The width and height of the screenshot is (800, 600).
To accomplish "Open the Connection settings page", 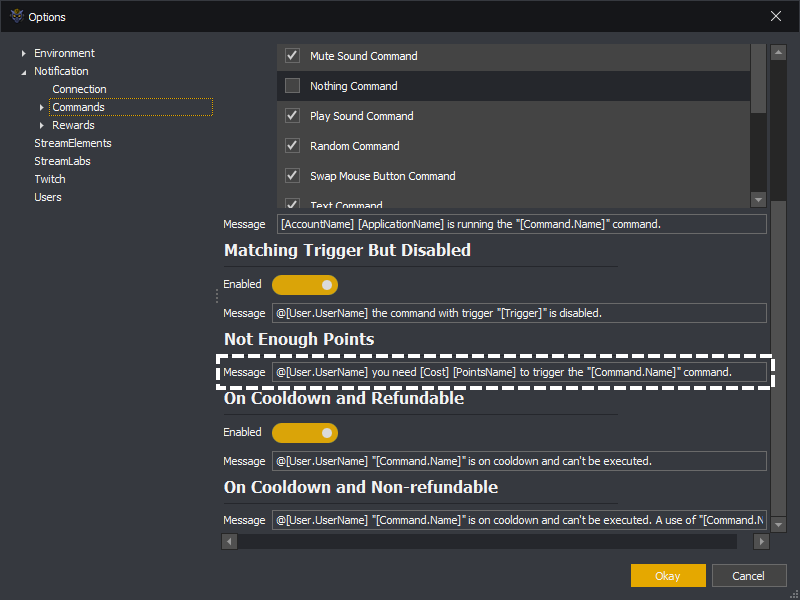I will coord(79,89).
